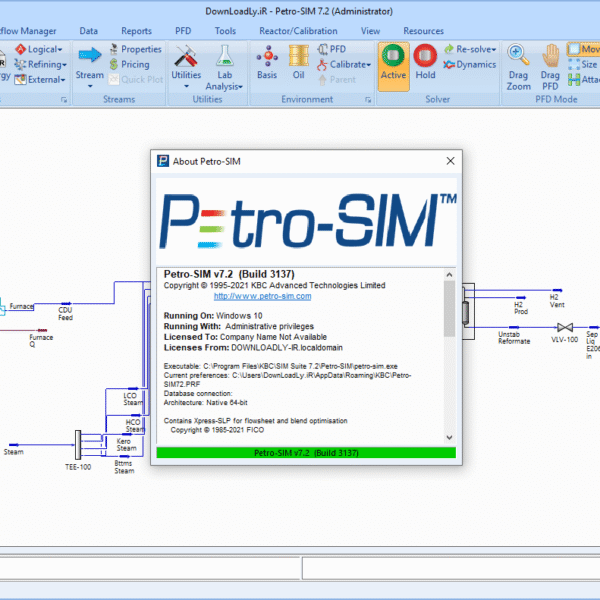Image resolution: width=600 pixels, height=600 pixels.
Task: Enable Drag PFD hand tool
Action: 550,68
